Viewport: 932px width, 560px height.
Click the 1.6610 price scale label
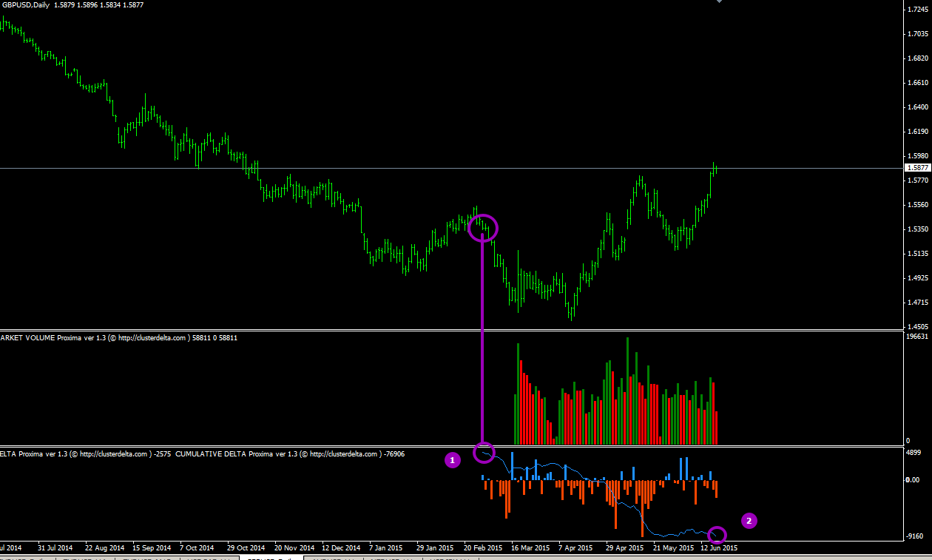point(917,83)
